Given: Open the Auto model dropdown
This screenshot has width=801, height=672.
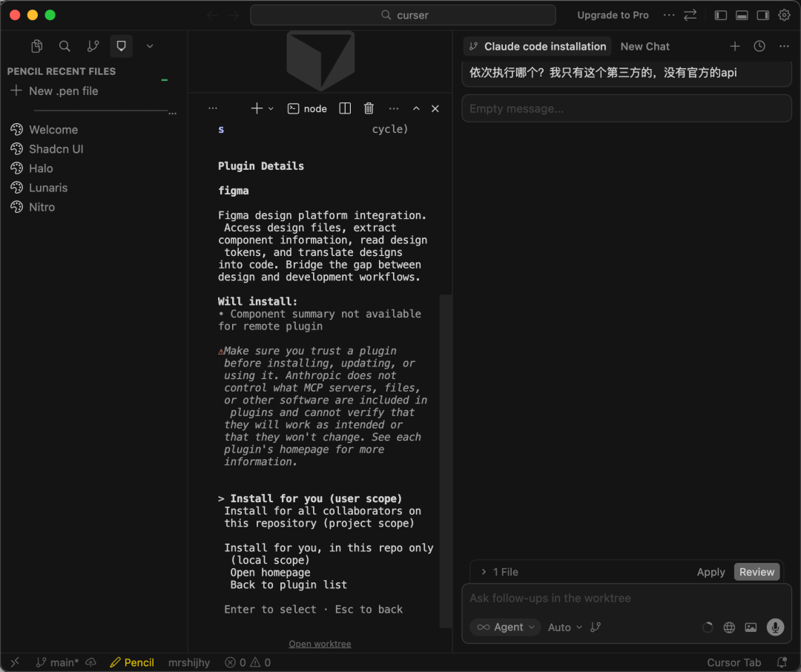Looking at the screenshot, I should click(x=564, y=627).
